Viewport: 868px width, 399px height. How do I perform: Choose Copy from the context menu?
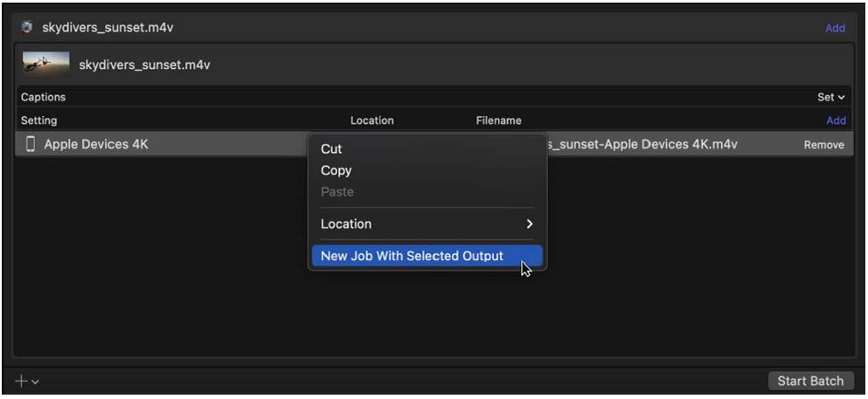336,170
